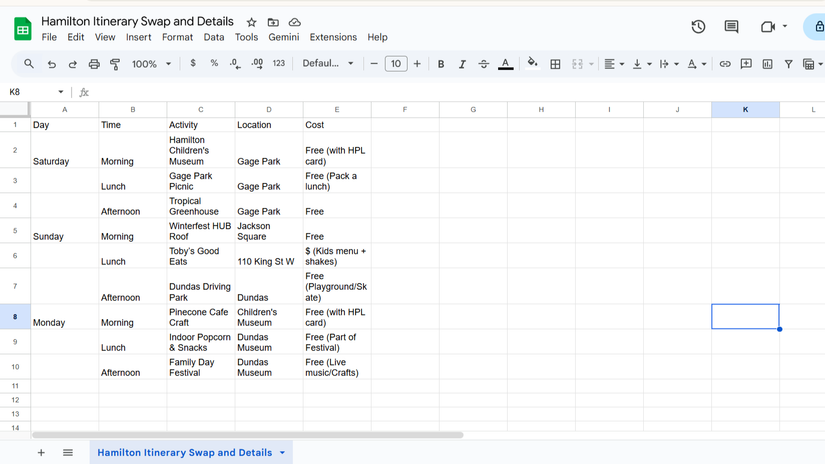
Task: Add a new sheet with plus button
Action: (x=41, y=453)
